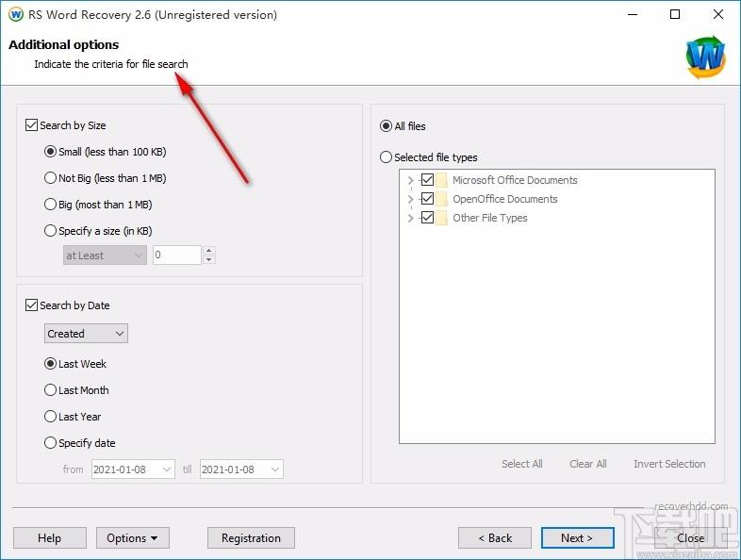Click the Next button
741x560 pixels.
click(577, 538)
